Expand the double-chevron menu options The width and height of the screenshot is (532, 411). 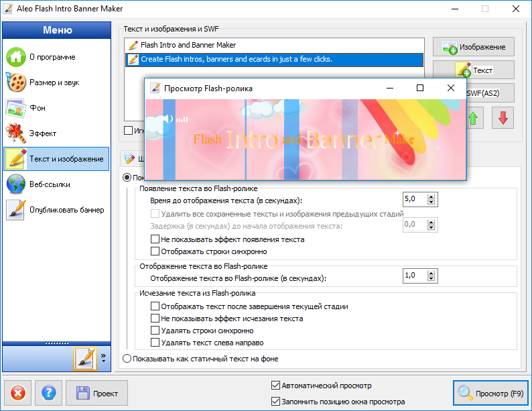103,357
